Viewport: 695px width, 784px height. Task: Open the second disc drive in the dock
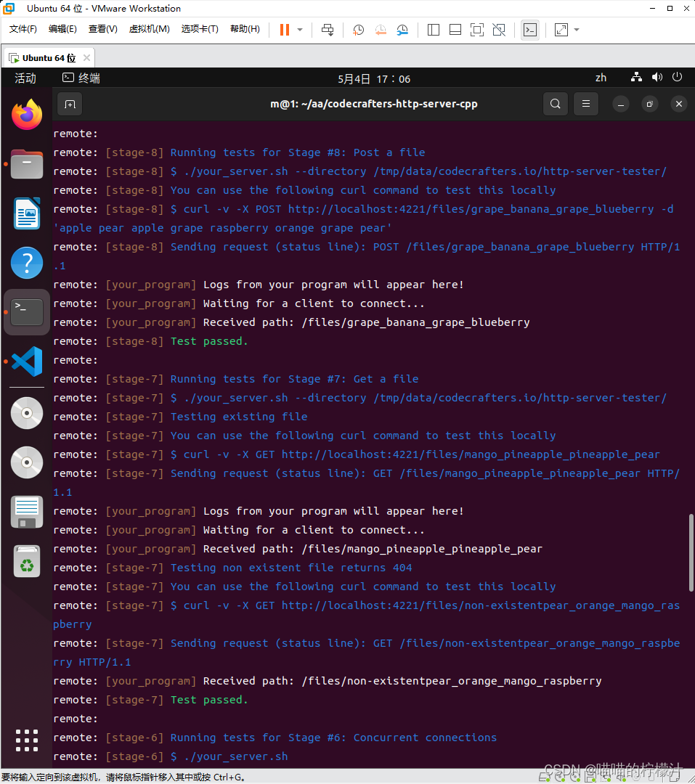coord(27,462)
